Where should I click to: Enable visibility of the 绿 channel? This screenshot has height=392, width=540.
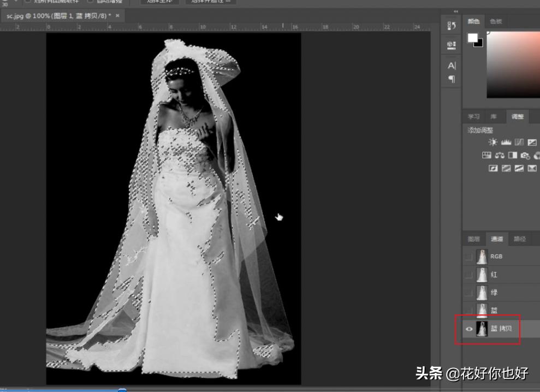point(468,293)
